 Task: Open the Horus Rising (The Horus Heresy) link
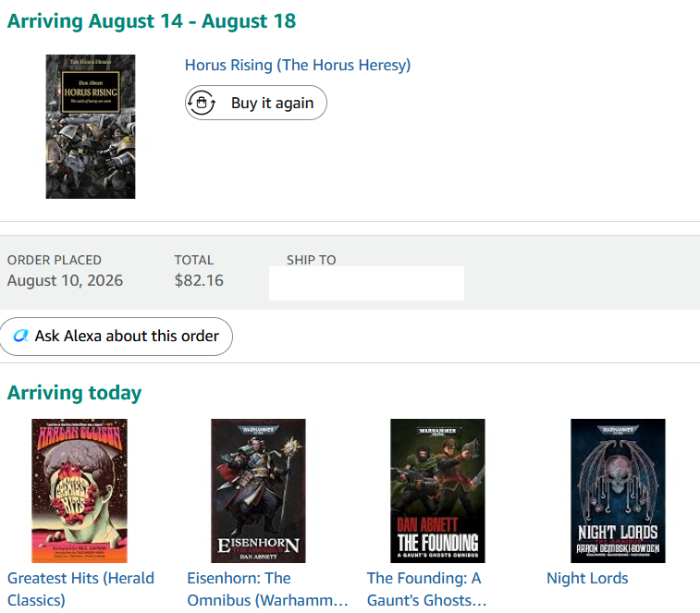pos(298,66)
